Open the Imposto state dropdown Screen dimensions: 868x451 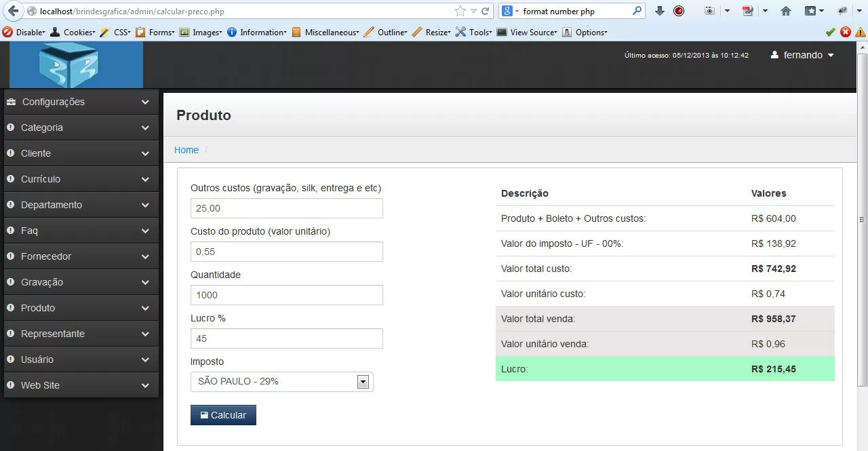(281, 382)
